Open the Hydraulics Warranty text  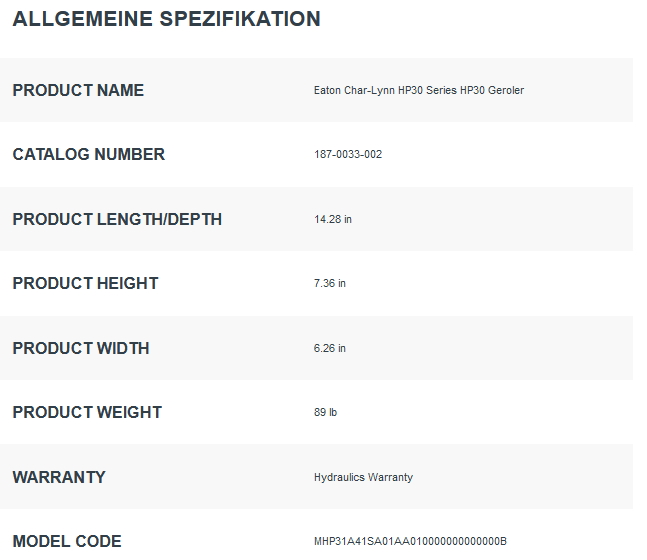tap(363, 477)
